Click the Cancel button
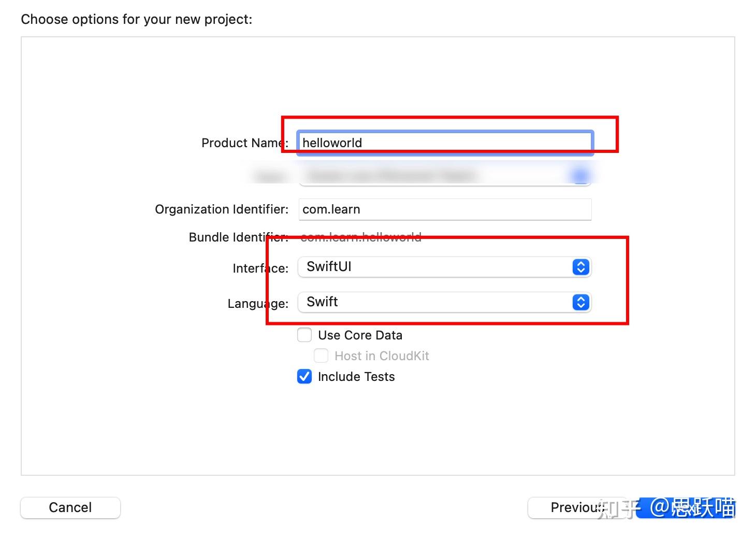The image size is (756, 539). point(70,507)
